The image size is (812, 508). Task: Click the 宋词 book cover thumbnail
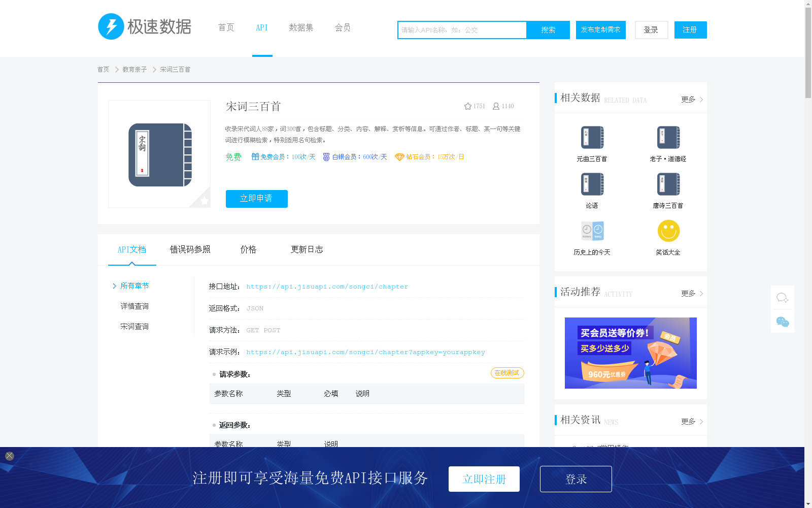[159, 154]
